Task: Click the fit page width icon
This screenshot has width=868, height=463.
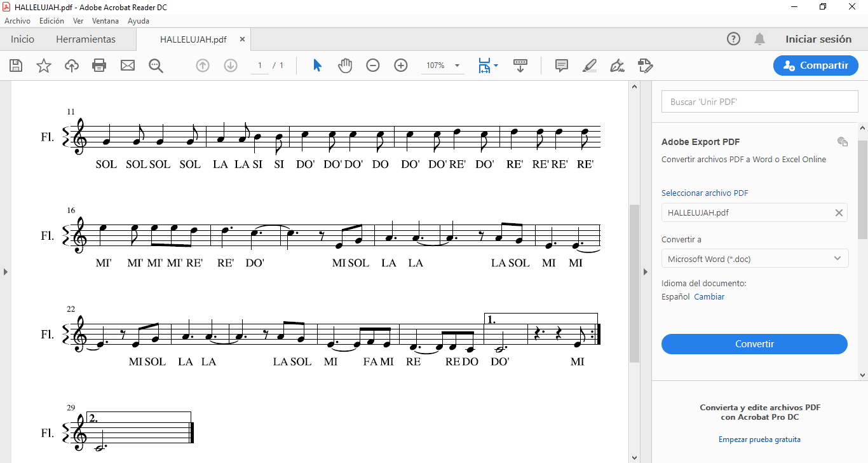Action: tap(484, 66)
